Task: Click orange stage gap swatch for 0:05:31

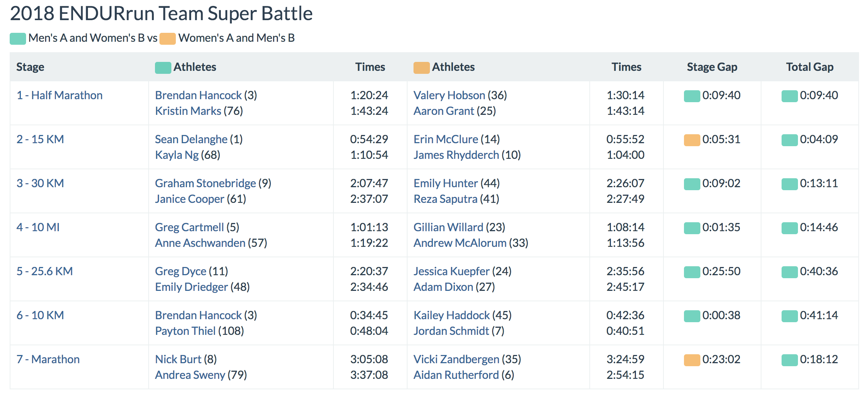Action: pyautogui.click(x=692, y=140)
